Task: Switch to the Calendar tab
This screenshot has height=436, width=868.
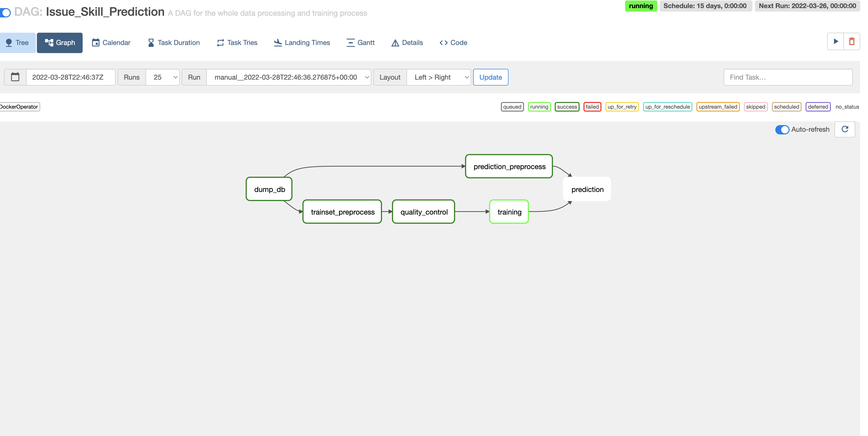Action: click(111, 43)
